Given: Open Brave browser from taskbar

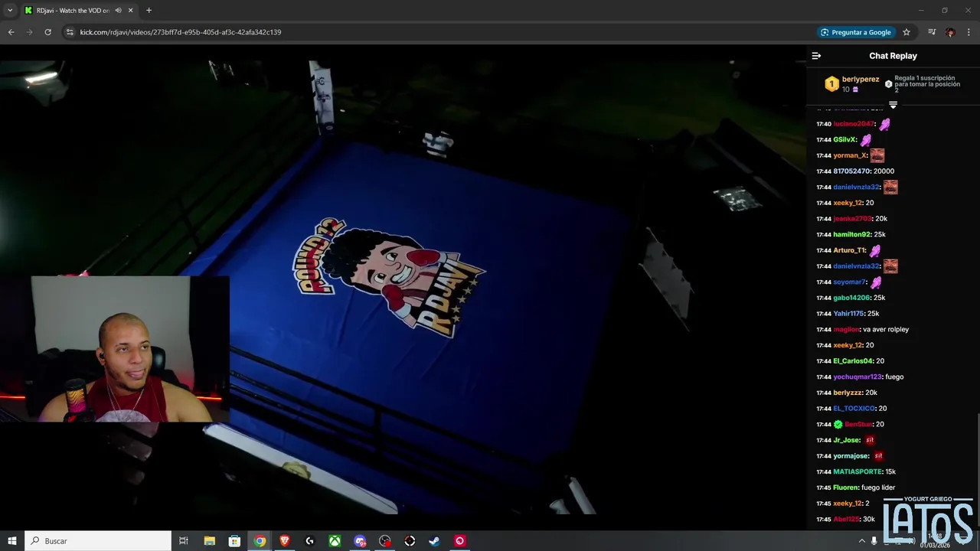Looking at the screenshot, I should (x=285, y=541).
